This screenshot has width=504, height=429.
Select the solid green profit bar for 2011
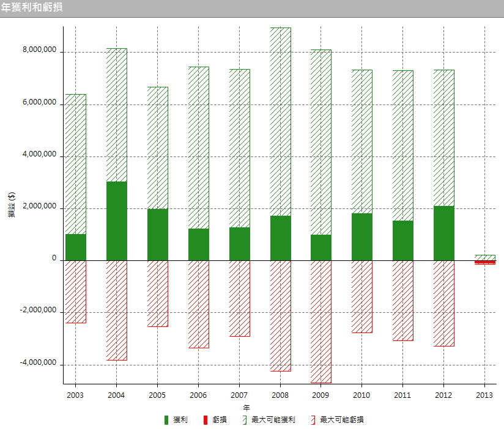[403, 241]
